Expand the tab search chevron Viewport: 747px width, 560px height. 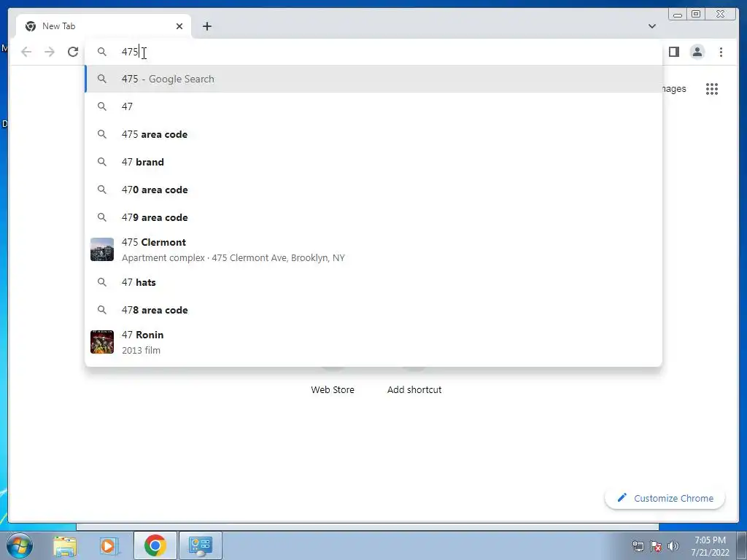[652, 26]
